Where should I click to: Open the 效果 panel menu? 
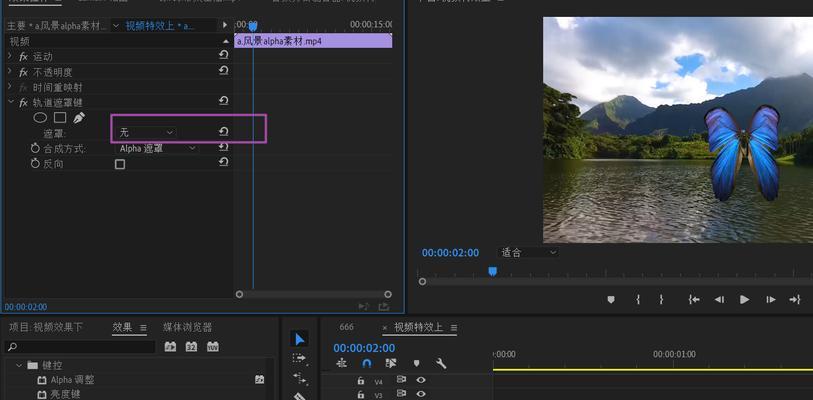tap(143, 328)
